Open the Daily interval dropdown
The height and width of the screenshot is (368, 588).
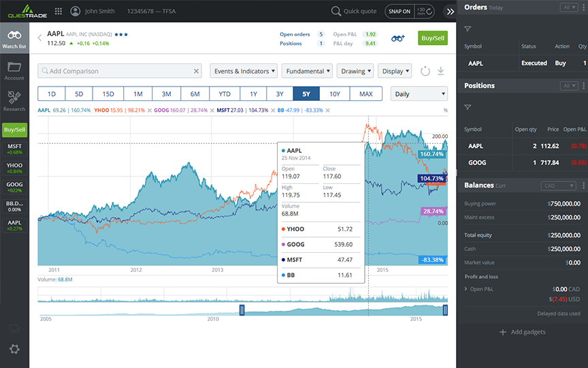[x=419, y=94]
